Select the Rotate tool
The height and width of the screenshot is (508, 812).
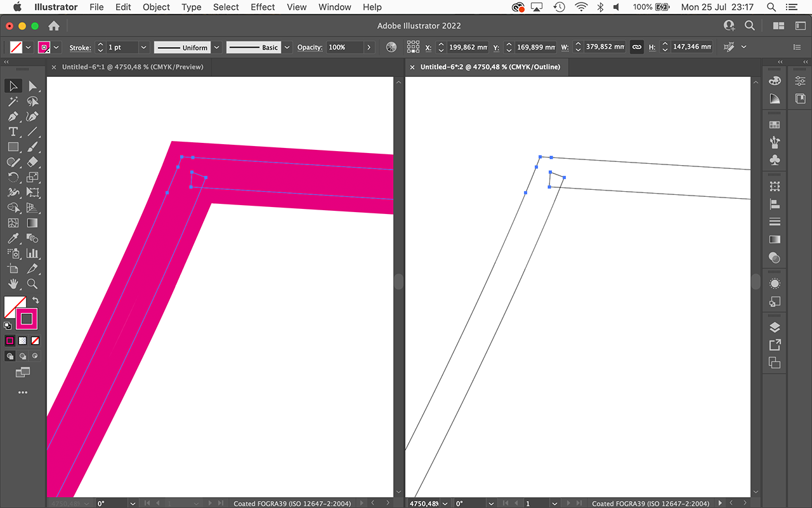pos(13,177)
